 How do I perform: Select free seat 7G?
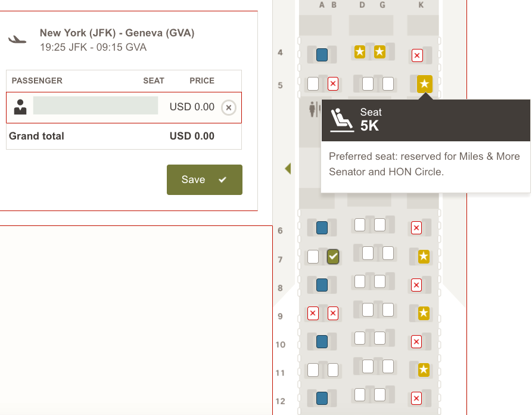click(388, 253)
